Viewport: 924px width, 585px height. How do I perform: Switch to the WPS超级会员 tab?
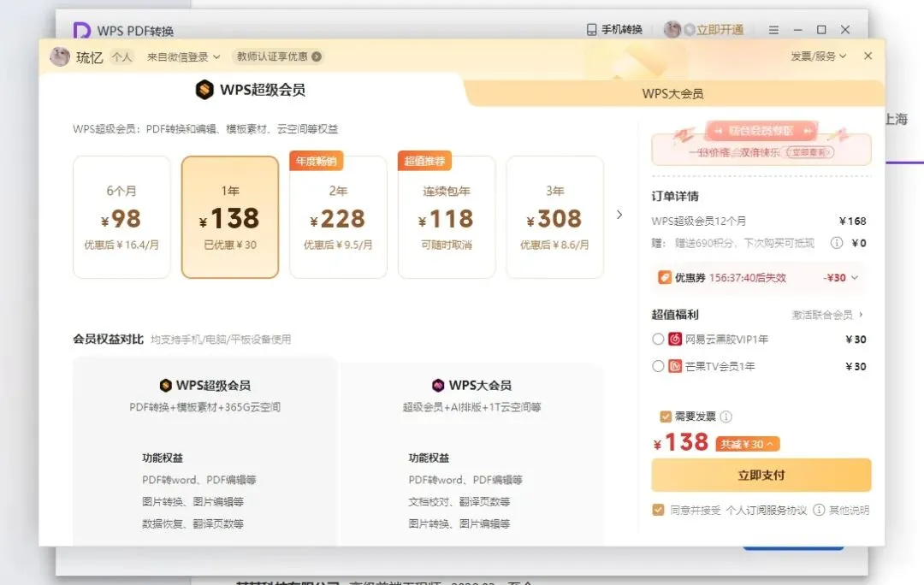click(x=251, y=90)
